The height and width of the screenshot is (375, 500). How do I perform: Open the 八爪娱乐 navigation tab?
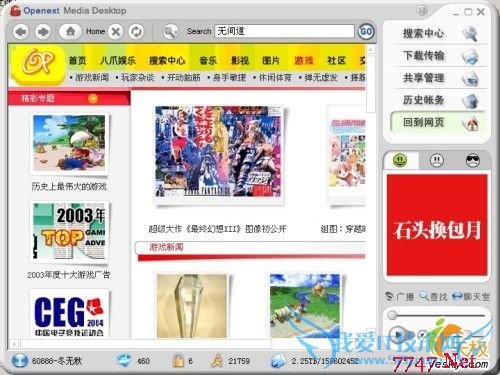pyautogui.click(x=118, y=61)
